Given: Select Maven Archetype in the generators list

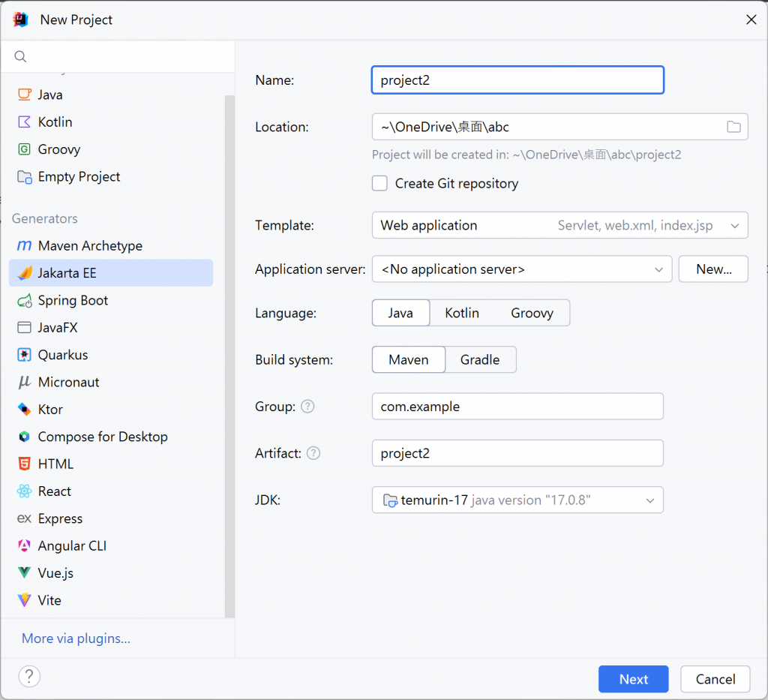Looking at the screenshot, I should pos(90,246).
